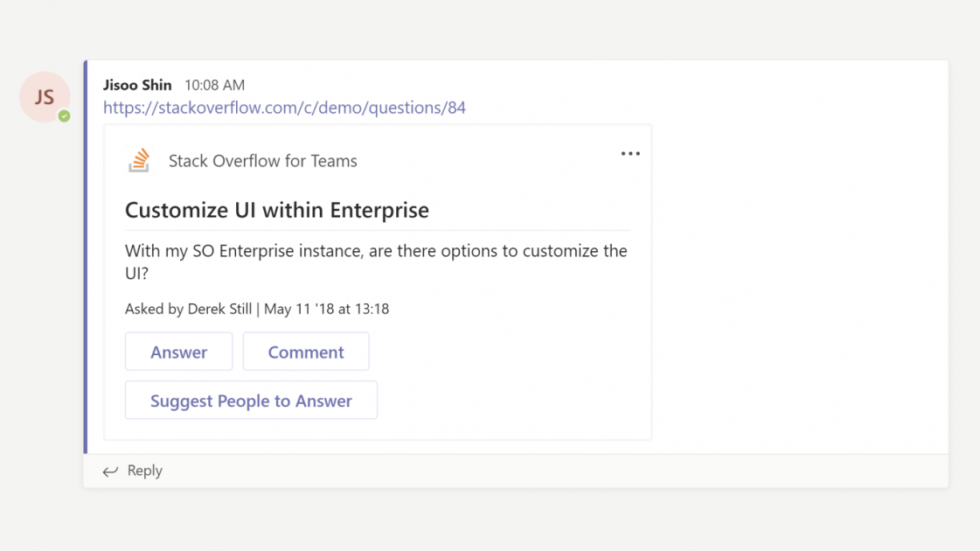Click the Stack Overflow logo icon

point(139,160)
